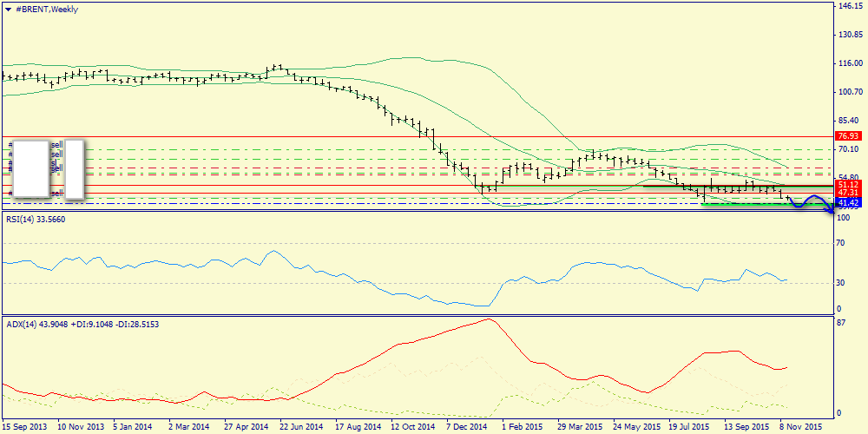Click the 27 Apr 2014 date label
The width and height of the screenshot is (868, 434).
(246, 427)
